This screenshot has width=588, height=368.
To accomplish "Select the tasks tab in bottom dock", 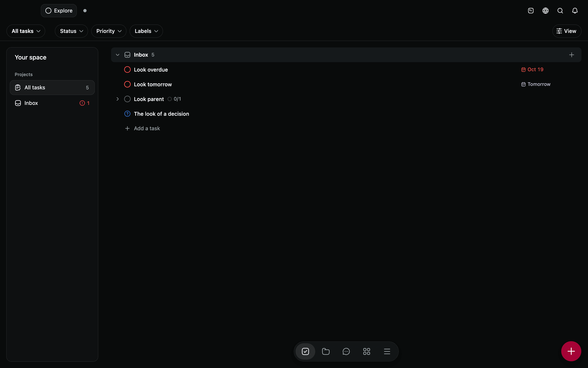I will pyautogui.click(x=305, y=351).
